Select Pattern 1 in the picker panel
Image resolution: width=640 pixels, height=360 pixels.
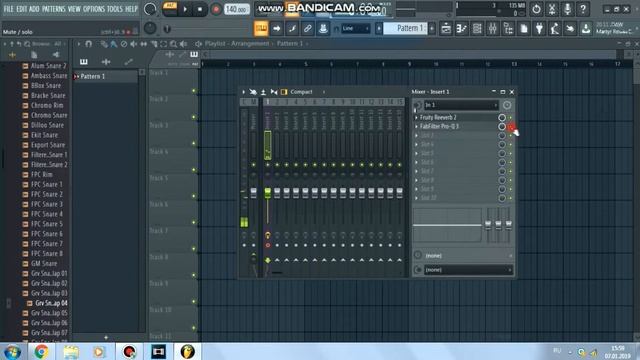(x=106, y=76)
